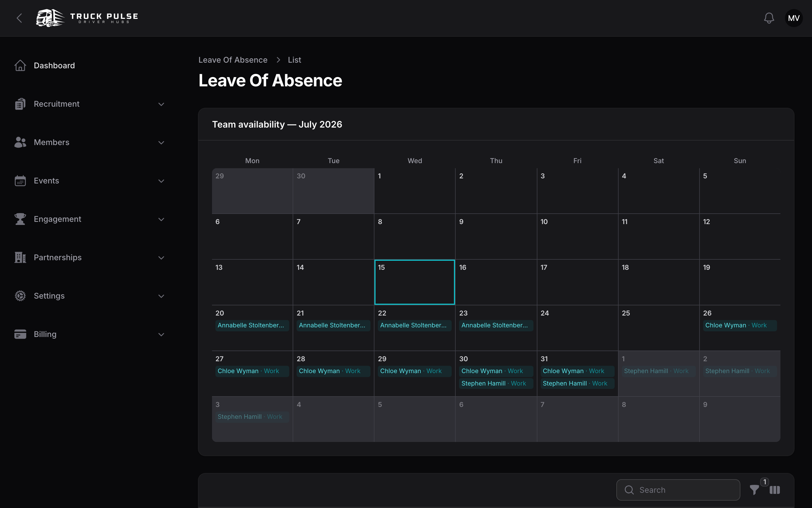The image size is (812, 508).
Task: Open Annabelle Stoltenberg entry on July 22
Action: (414, 325)
